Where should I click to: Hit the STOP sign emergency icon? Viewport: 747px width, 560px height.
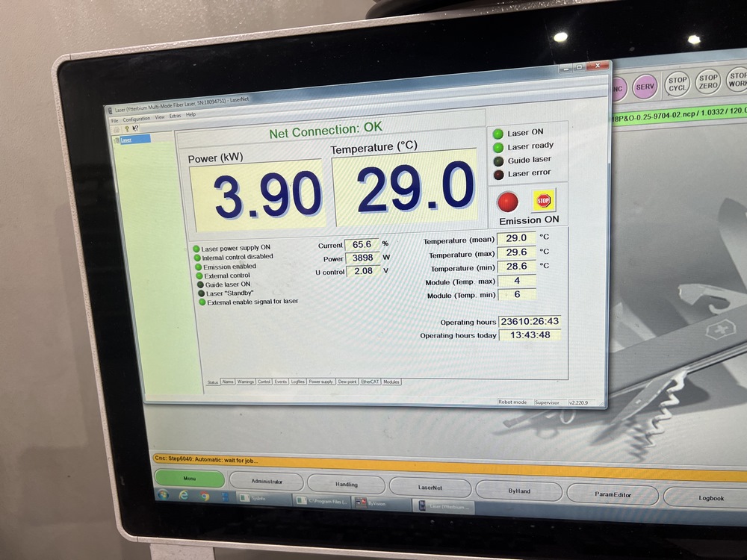544,200
